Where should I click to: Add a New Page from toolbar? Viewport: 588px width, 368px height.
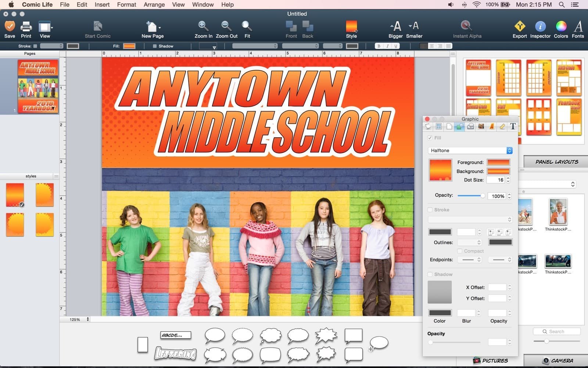click(x=152, y=26)
